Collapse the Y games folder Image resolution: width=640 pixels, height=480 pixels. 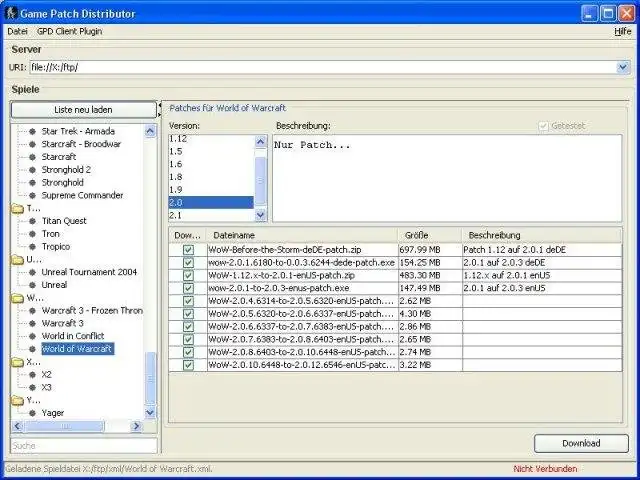pyautogui.click(x=18, y=400)
